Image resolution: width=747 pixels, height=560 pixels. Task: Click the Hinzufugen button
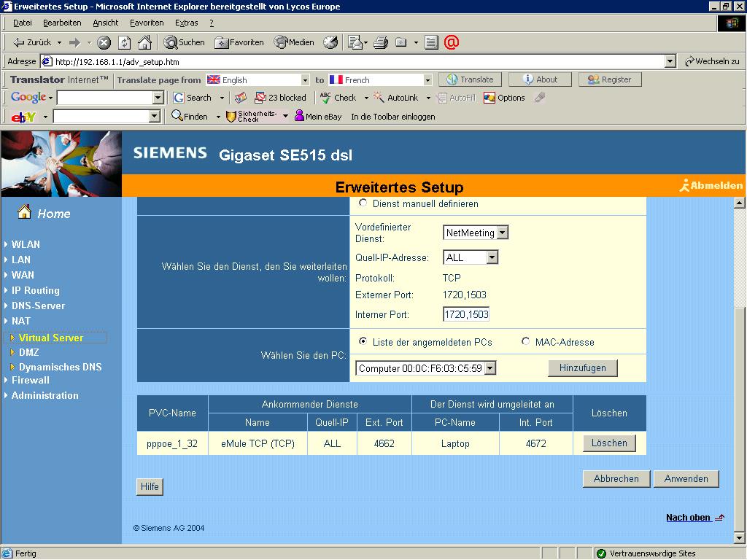583,367
